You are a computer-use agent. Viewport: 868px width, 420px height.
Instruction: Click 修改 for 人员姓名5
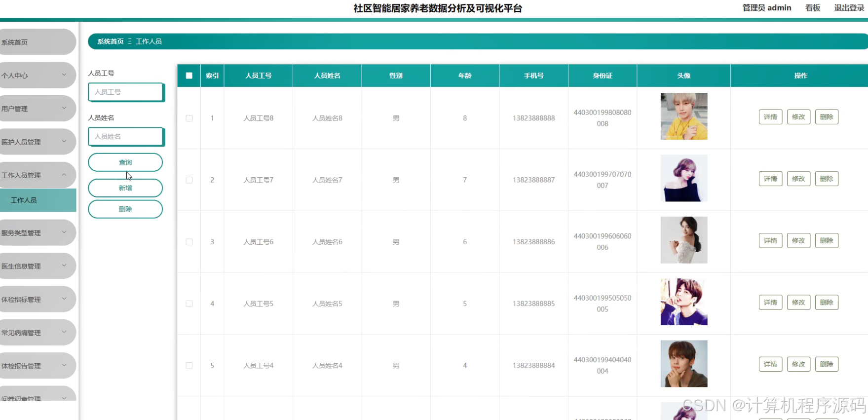(x=798, y=303)
